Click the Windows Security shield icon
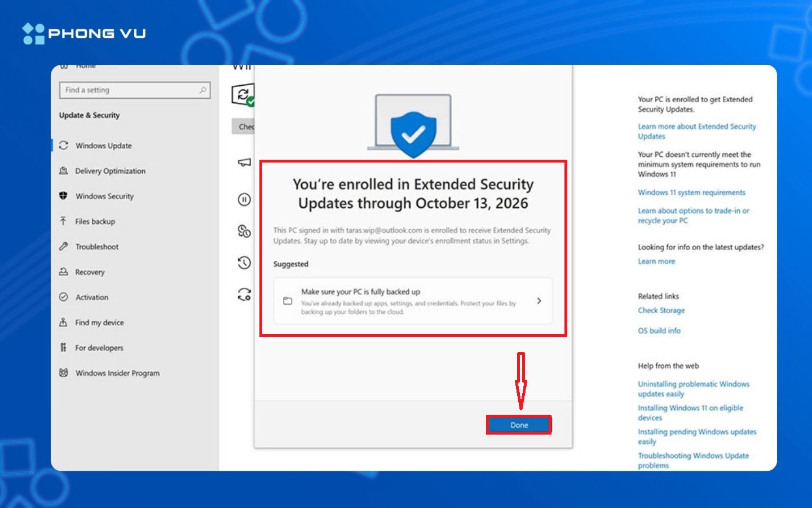The height and width of the screenshot is (508, 812). click(x=64, y=196)
